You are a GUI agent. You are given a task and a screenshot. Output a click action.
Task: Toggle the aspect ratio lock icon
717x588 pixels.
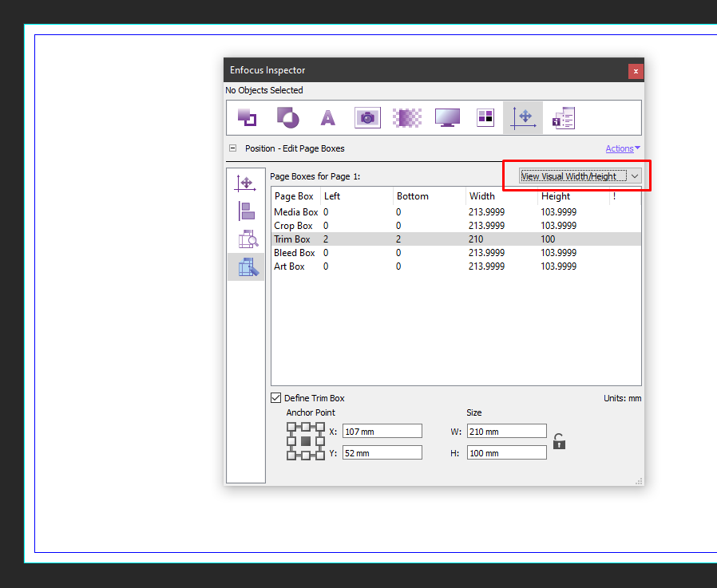(x=559, y=441)
